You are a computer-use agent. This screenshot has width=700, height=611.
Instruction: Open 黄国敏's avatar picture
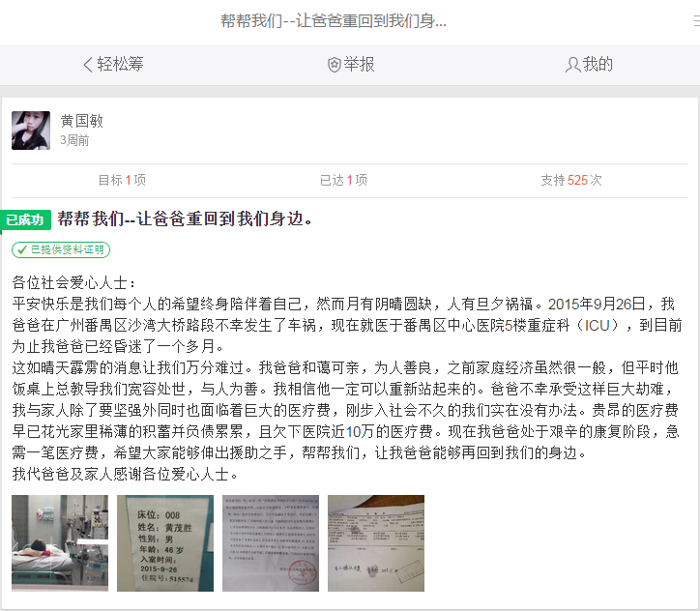31,131
